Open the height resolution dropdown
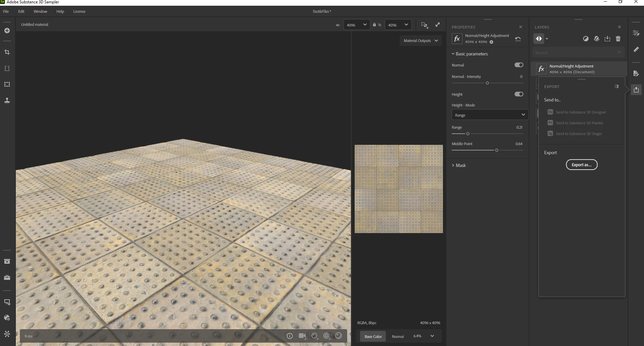644x346 pixels. [398, 25]
